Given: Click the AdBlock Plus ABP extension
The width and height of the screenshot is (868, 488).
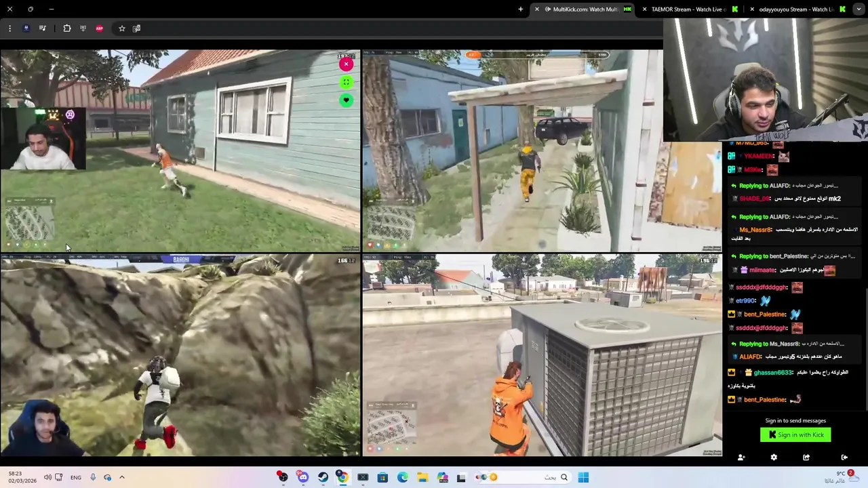Looking at the screenshot, I should click(x=100, y=28).
